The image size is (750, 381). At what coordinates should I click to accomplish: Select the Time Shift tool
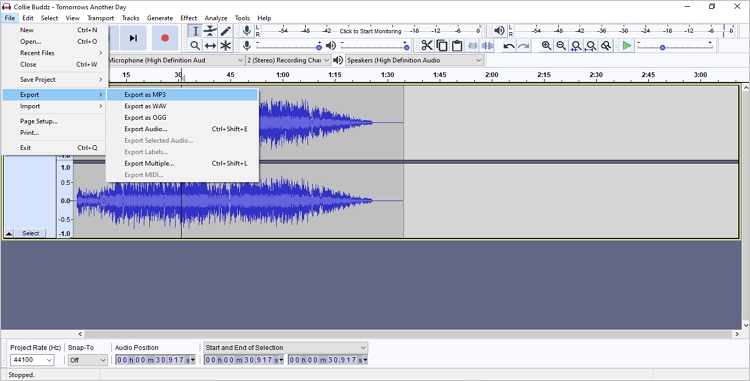[210, 46]
